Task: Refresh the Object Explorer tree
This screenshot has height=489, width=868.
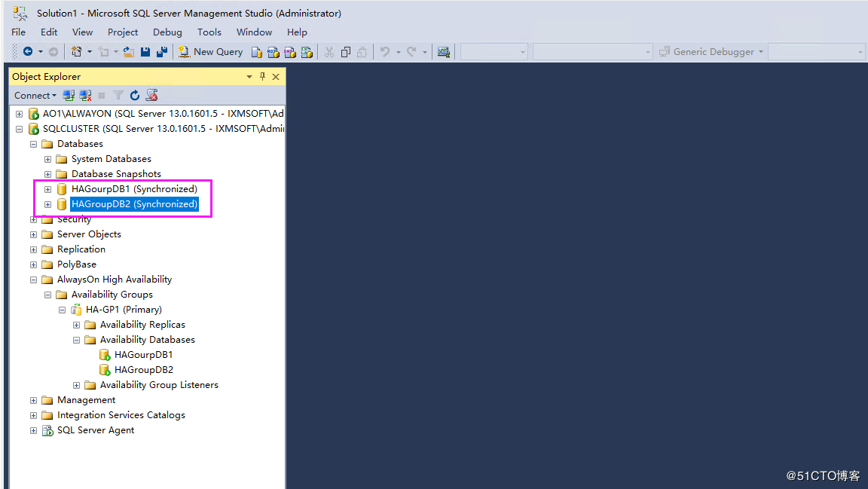Action: point(135,95)
